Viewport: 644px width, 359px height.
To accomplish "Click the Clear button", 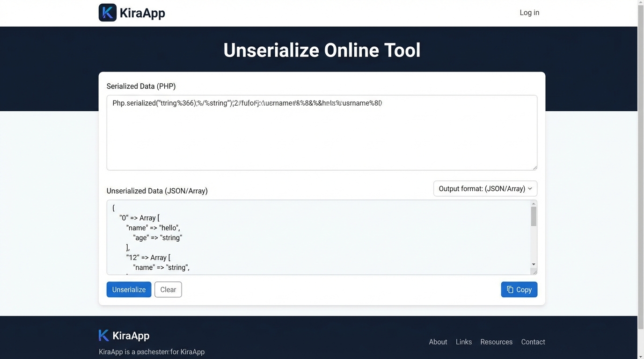I will (168, 289).
